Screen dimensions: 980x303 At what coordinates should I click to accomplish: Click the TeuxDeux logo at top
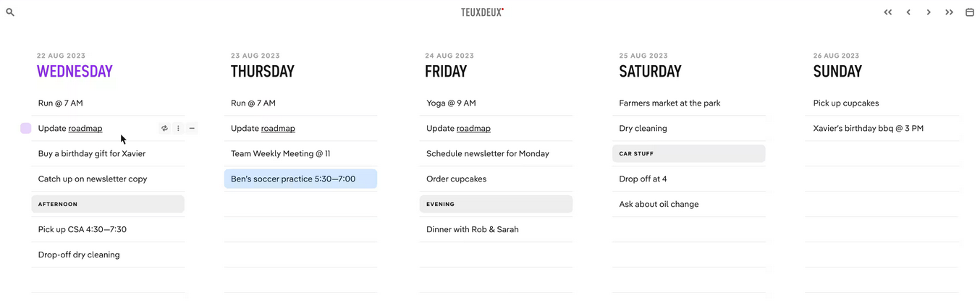point(482,12)
